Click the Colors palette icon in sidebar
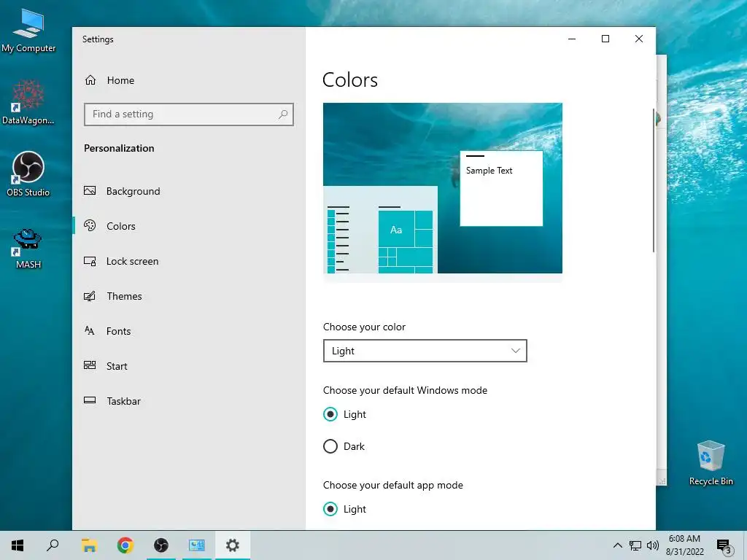Image resolution: width=747 pixels, height=560 pixels. (x=90, y=226)
